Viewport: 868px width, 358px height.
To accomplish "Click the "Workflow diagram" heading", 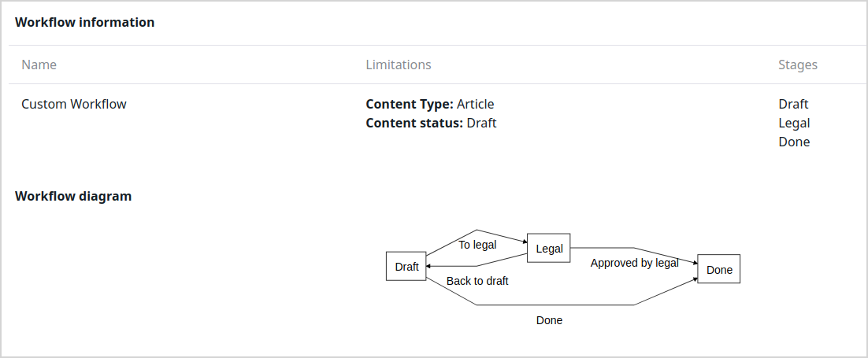I will point(73,196).
